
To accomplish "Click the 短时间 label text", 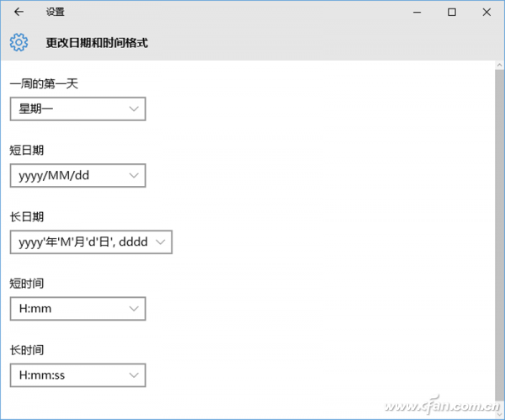I will tap(27, 283).
